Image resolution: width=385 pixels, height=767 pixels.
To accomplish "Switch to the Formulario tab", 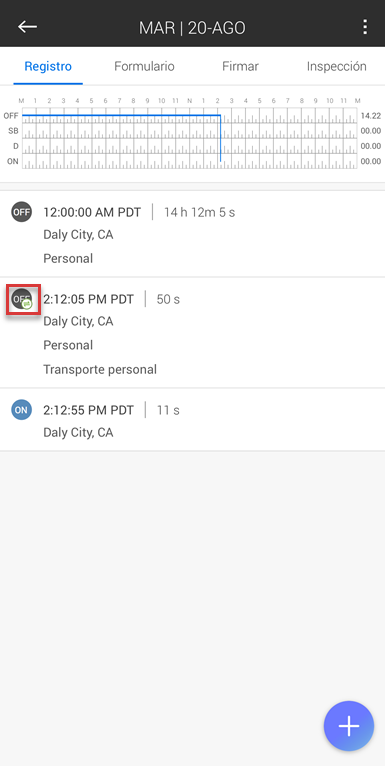I will [x=144, y=67].
